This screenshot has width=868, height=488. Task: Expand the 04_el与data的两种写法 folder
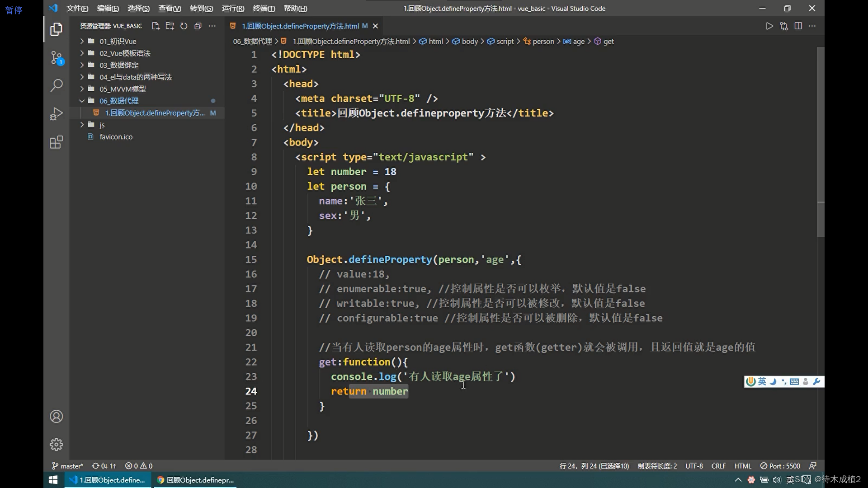[x=147, y=77]
